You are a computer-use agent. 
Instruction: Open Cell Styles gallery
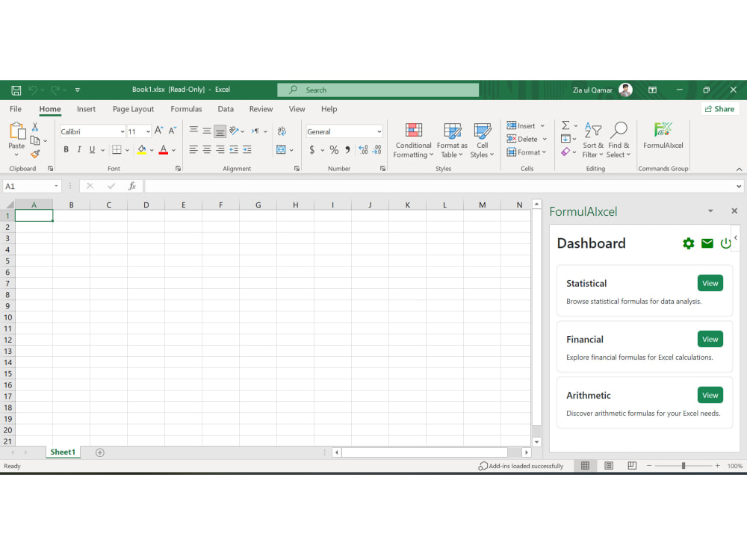tap(483, 139)
